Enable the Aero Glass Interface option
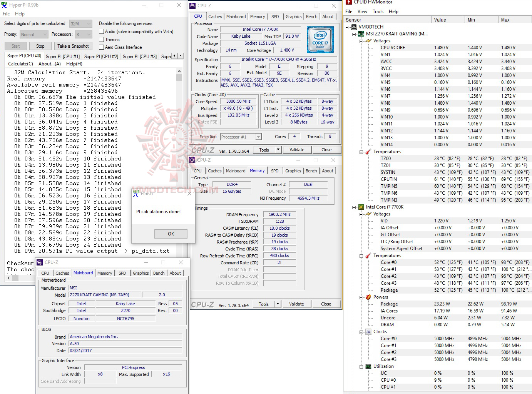 [x=101, y=47]
